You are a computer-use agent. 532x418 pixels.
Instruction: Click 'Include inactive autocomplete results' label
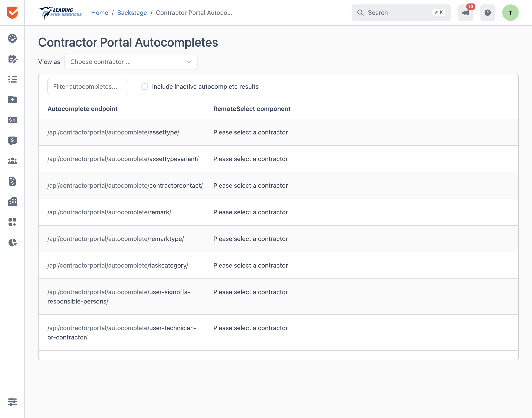205,87
